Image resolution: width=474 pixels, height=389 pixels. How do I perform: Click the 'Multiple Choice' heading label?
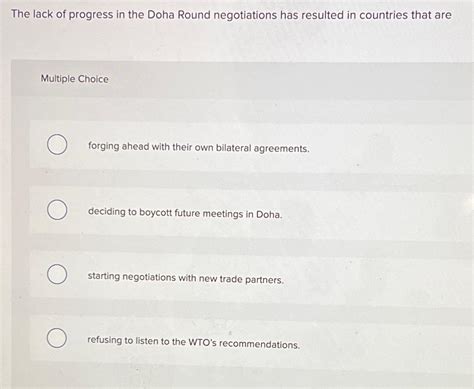click(x=74, y=79)
